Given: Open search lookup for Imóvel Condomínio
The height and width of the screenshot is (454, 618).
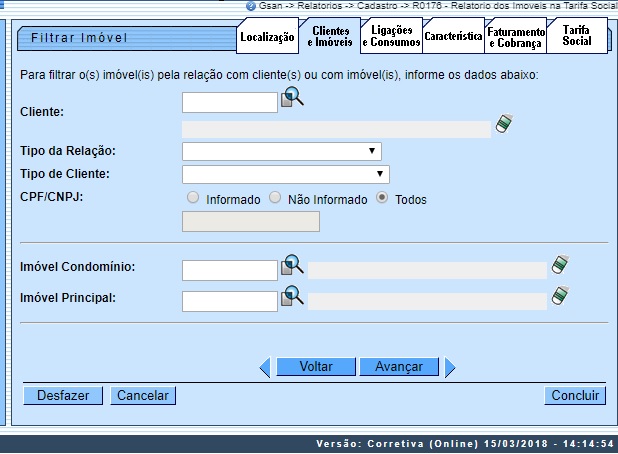Looking at the screenshot, I should 292,265.
